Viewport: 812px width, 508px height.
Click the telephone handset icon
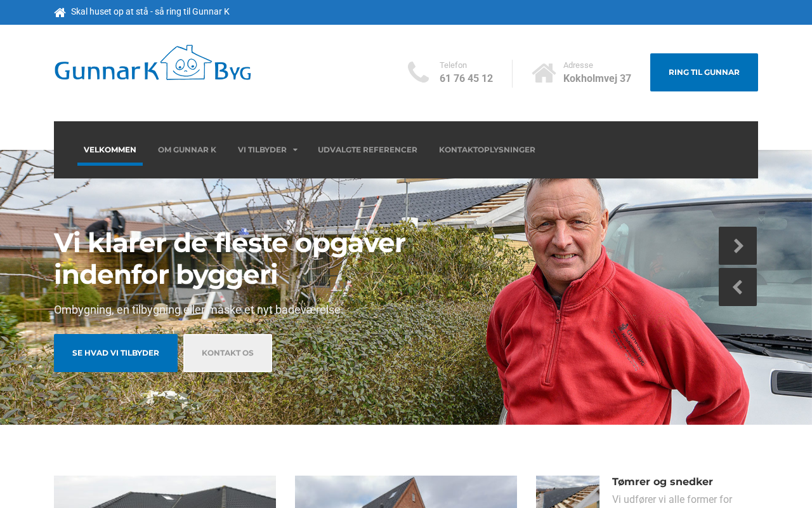418,72
